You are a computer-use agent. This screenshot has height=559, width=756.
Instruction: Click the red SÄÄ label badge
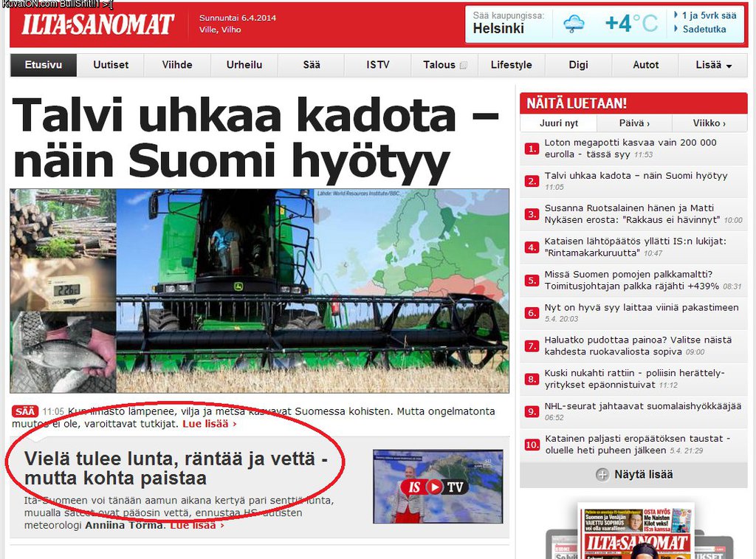(x=25, y=411)
